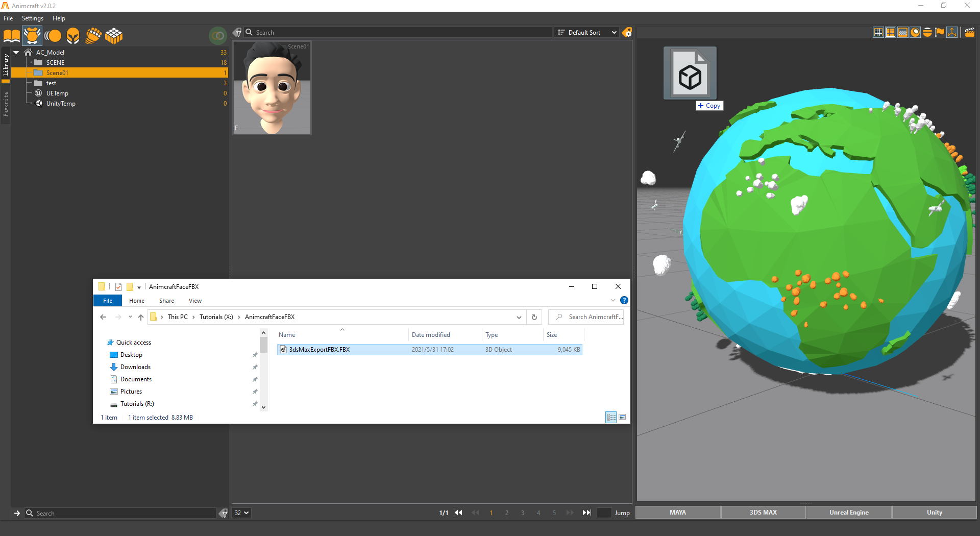The height and width of the screenshot is (536, 980).
Task: Click Explorer refresh button
Action: pyautogui.click(x=534, y=317)
